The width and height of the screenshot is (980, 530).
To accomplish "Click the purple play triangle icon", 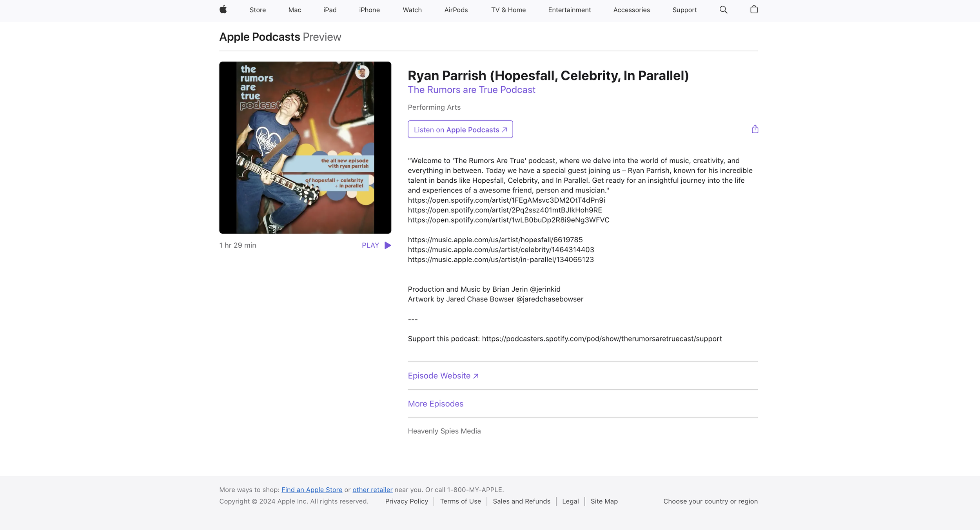I will point(388,245).
